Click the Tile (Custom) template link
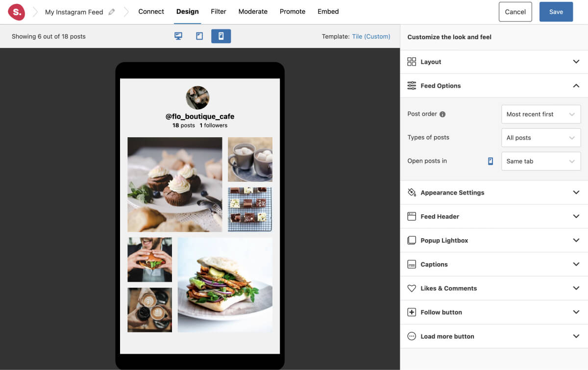 371,36
